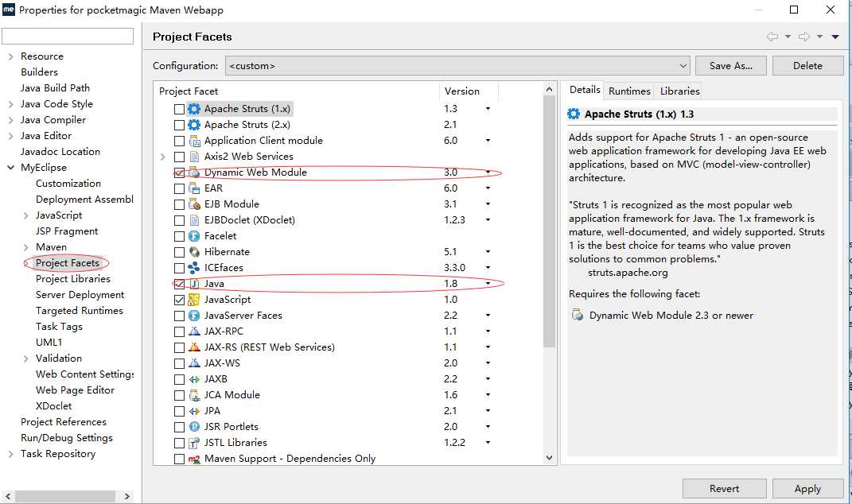
Task: Click the back navigation arrow icon
Action: coord(772,37)
